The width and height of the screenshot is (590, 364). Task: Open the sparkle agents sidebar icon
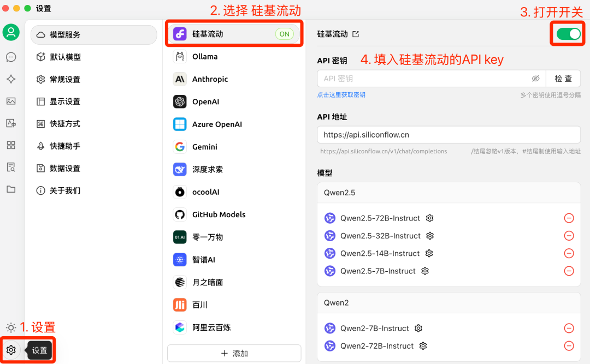pos(11,79)
